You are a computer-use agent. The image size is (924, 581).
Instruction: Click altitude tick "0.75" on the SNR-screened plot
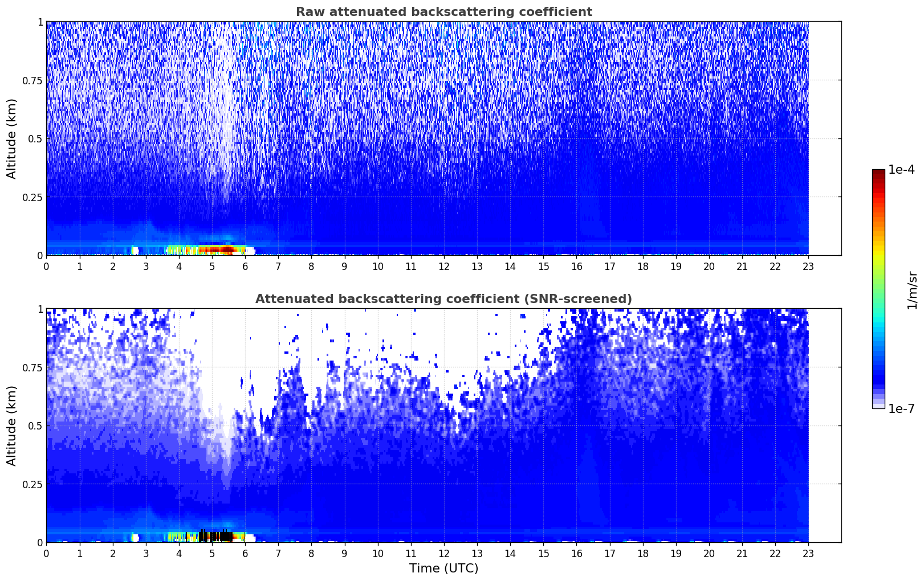click(32, 367)
